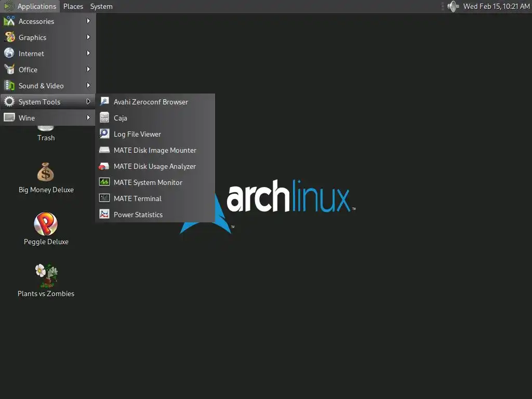
Task: Click the Office category icon
Action: click(9, 69)
